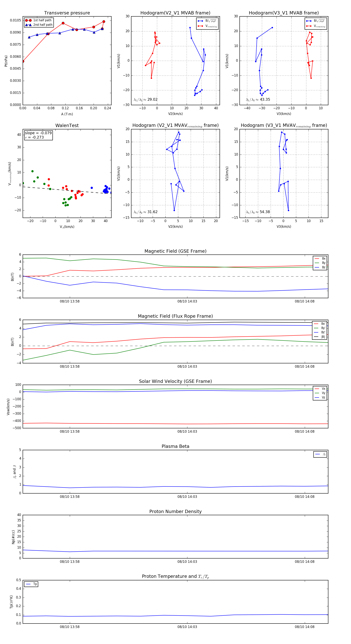Click the eigenvalue ratio 29.02 annotation

146,100
